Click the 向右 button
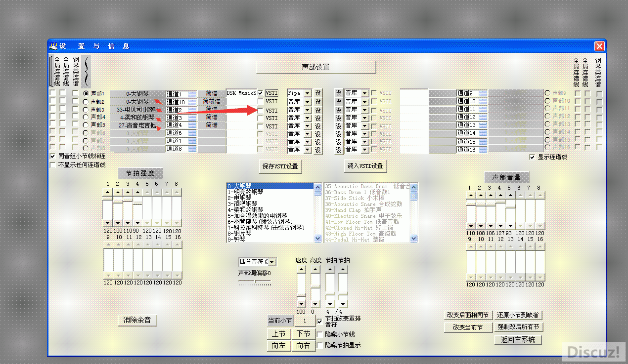 click(303, 346)
